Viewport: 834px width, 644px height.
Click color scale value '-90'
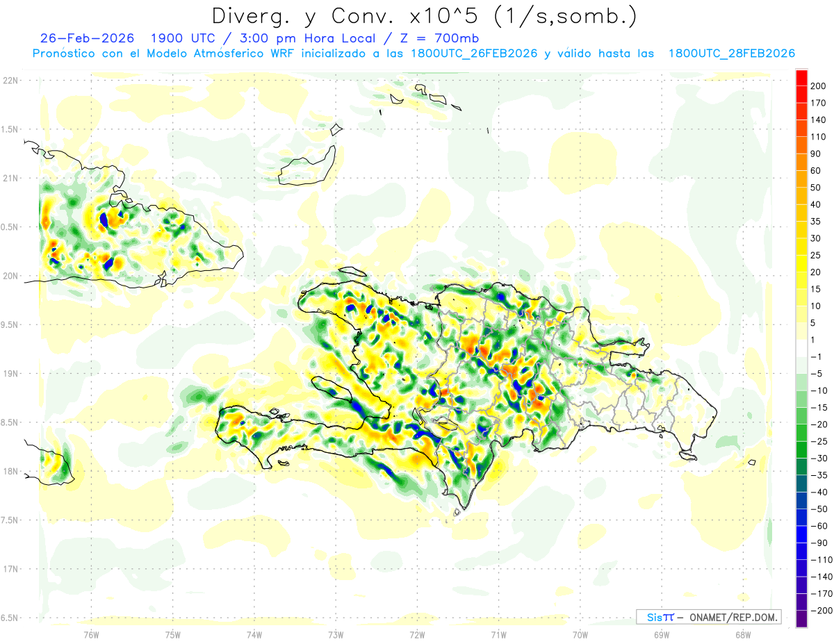821,543
